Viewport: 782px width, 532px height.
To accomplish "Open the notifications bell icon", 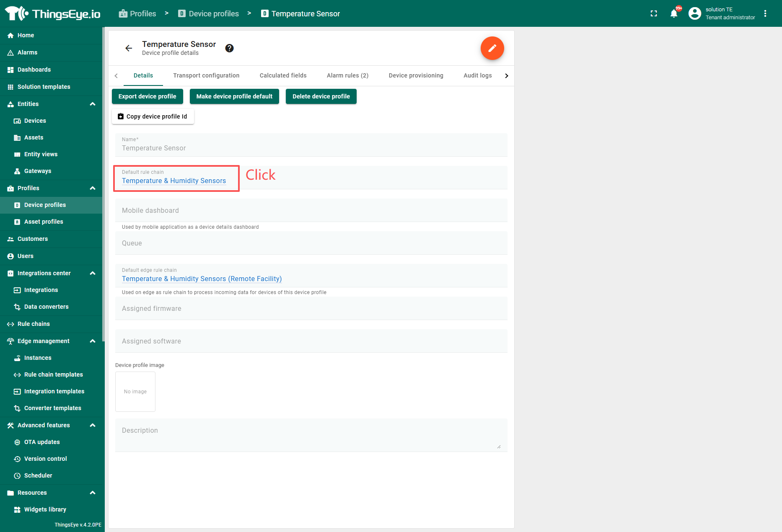I will coord(674,13).
